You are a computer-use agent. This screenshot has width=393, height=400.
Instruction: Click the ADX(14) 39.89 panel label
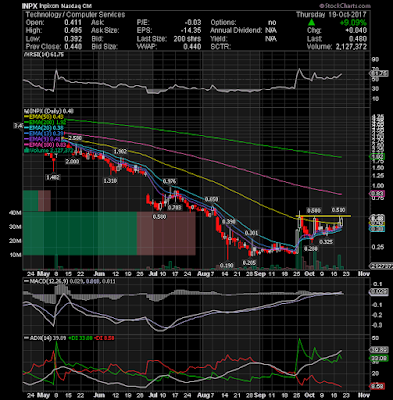tap(45, 338)
